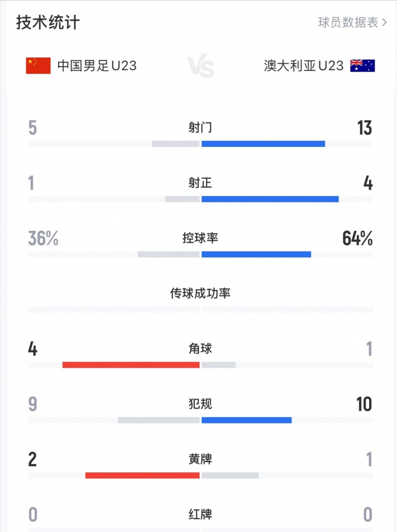The width and height of the screenshot is (397, 532).
Task: Open the 球员数据表 link
Action: tap(352, 22)
